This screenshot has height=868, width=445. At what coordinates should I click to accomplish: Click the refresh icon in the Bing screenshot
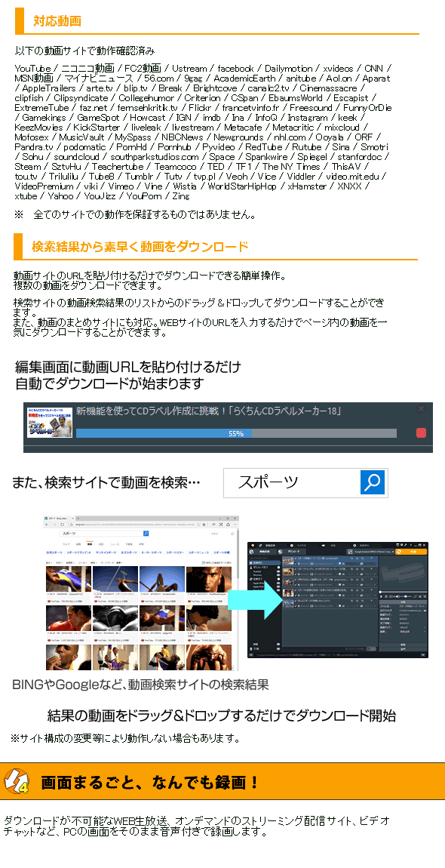(x=62, y=524)
